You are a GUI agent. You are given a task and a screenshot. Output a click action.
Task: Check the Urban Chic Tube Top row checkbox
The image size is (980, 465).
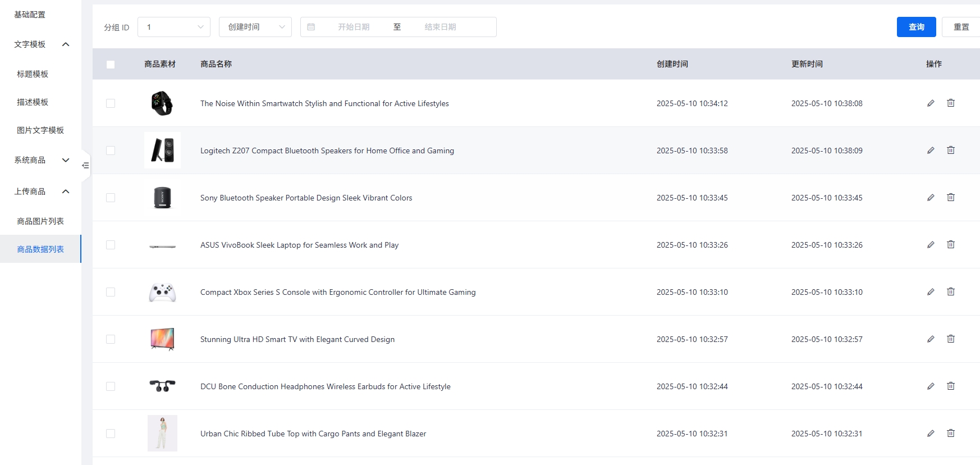click(x=111, y=434)
